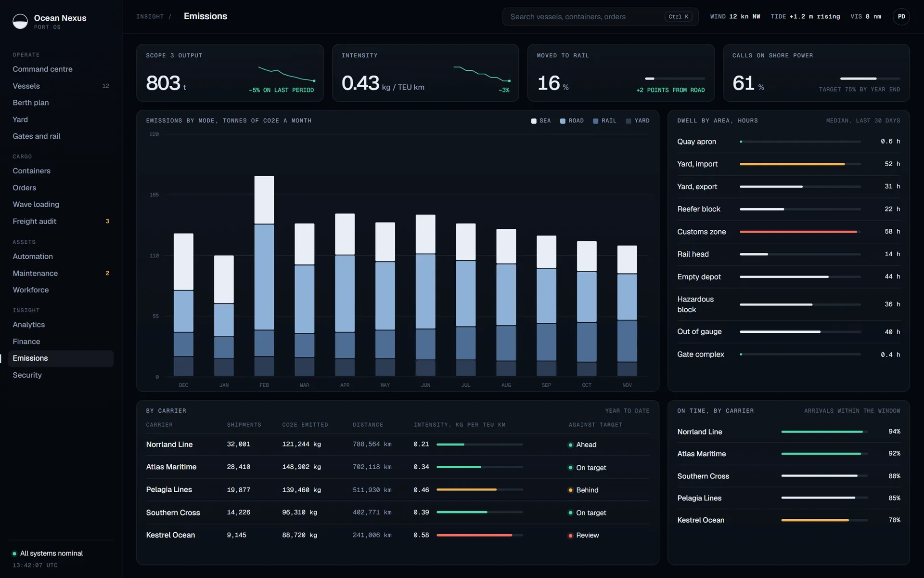Click the Moved to Rail progress bar
924x578 pixels.
tap(675, 79)
